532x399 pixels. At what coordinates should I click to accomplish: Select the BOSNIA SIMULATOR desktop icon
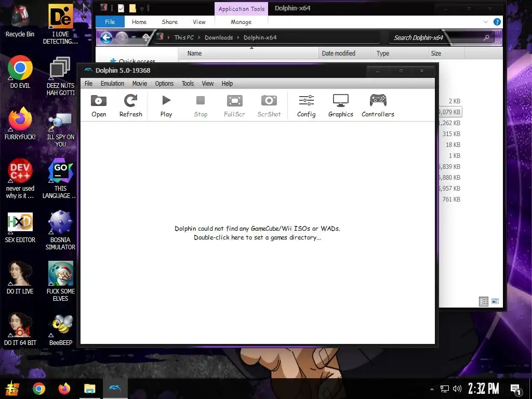[x=60, y=230]
